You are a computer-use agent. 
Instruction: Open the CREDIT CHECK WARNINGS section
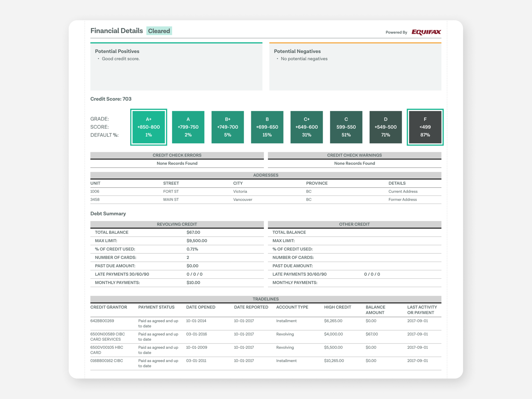pos(354,155)
